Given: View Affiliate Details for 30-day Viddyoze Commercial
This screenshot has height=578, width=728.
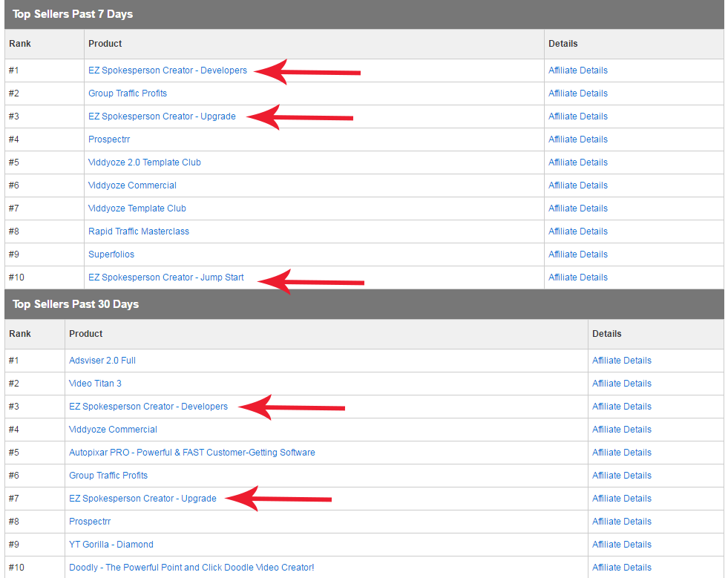Looking at the screenshot, I should coord(622,430).
